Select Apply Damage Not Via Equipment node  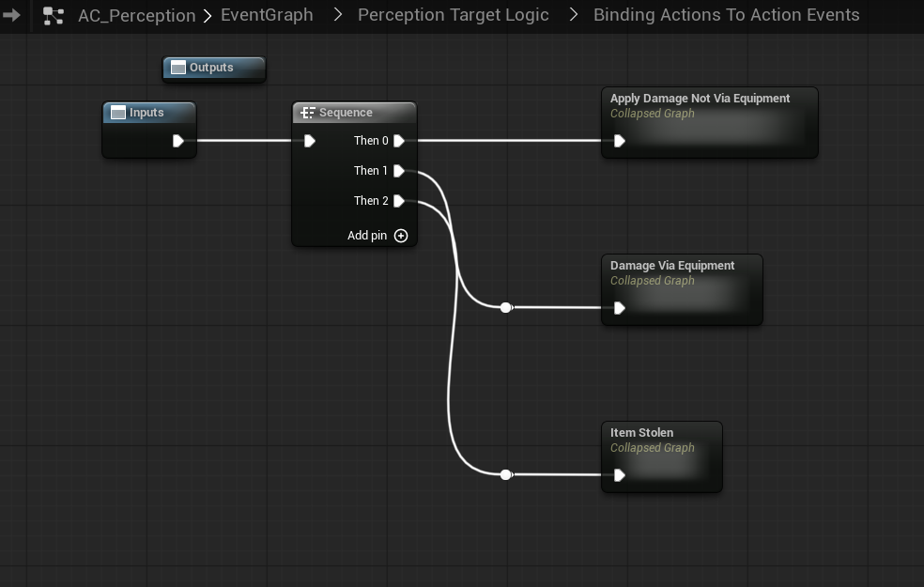point(700,99)
